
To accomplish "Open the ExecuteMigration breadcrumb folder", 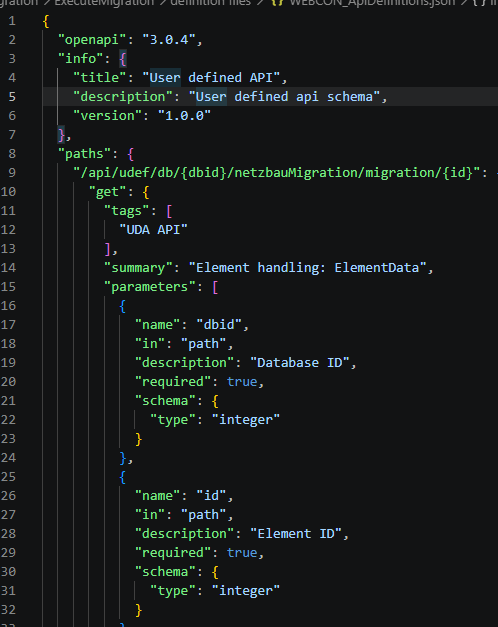I will pyautogui.click(x=104, y=2).
